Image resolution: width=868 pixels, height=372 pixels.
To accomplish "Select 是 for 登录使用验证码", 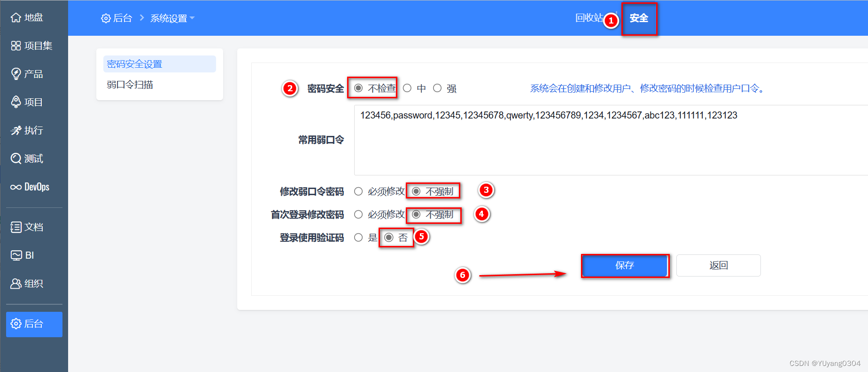I will coord(358,237).
